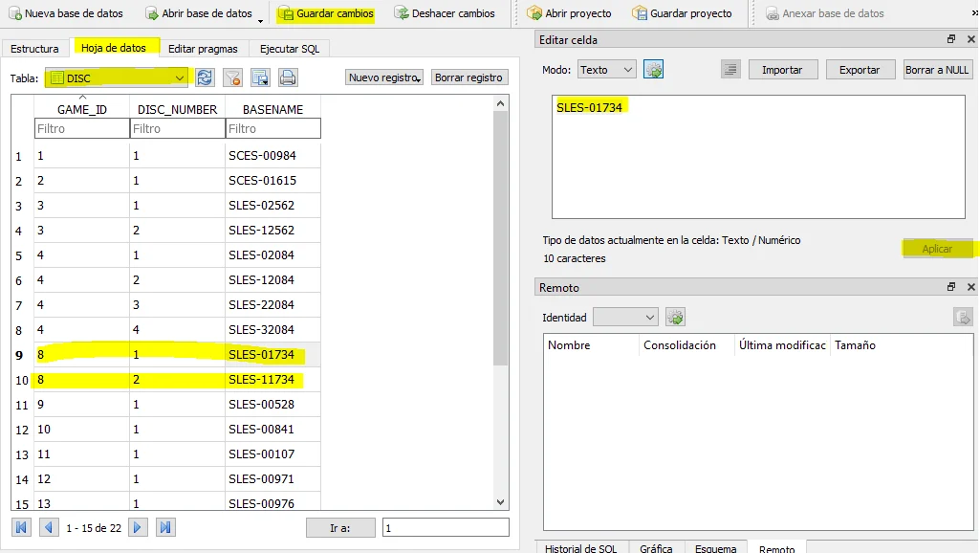Click the Exportar button

coord(860,70)
